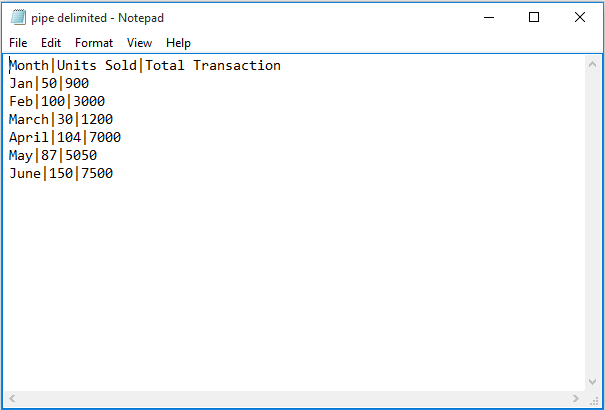Viewport: 605px width, 410px height.
Task: Click the vertical scrollbar up arrow
Action: tap(594, 63)
